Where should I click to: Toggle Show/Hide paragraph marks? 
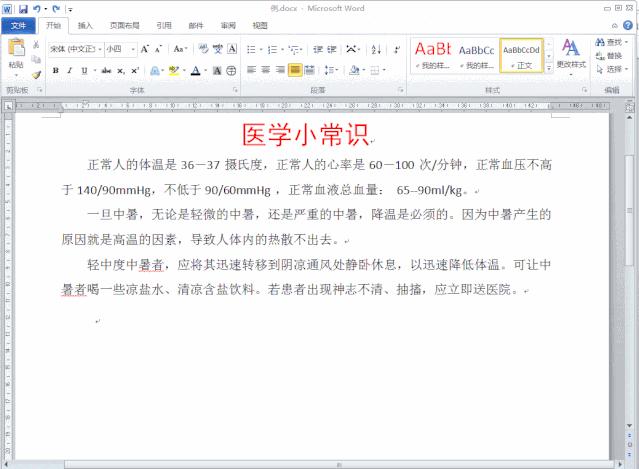tap(396, 49)
